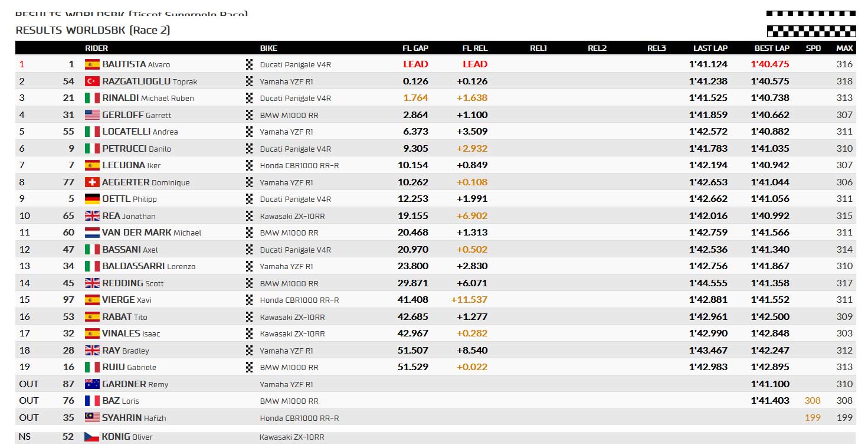Click the FL GAP column header
The width and height of the screenshot is (868, 448).
pos(415,48)
